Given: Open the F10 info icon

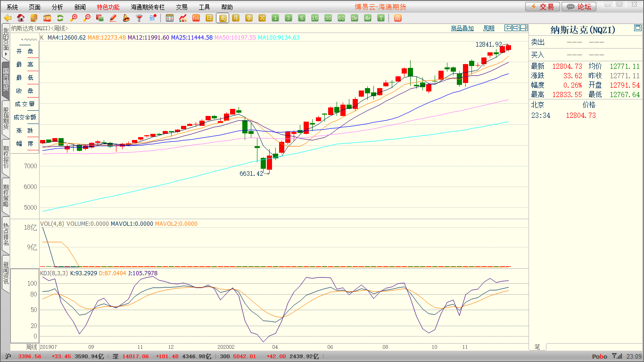Looking at the screenshot, I should point(47,18).
